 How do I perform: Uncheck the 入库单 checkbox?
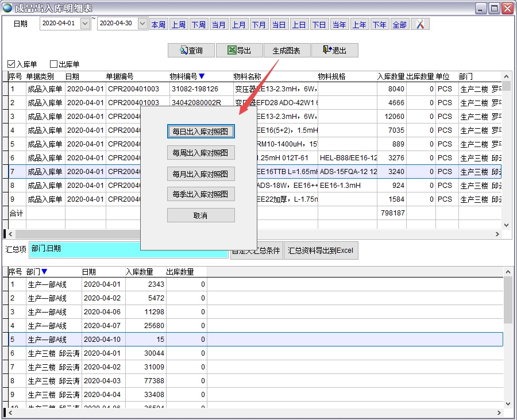11,64
